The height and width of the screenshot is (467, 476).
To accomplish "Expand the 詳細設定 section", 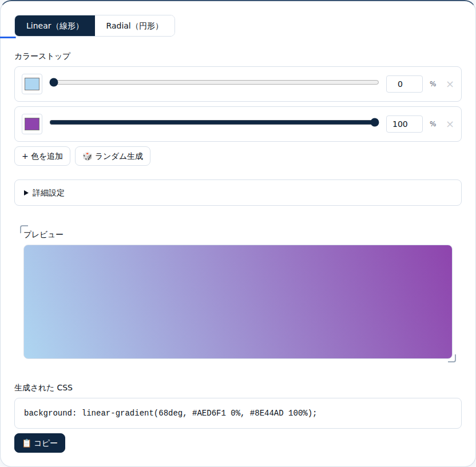I will (238, 193).
